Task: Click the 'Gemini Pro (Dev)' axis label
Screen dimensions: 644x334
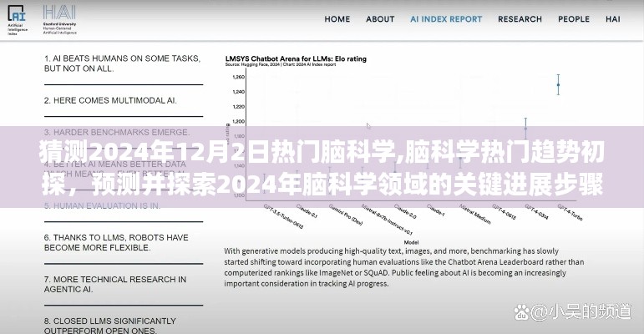Action: tap(346, 215)
